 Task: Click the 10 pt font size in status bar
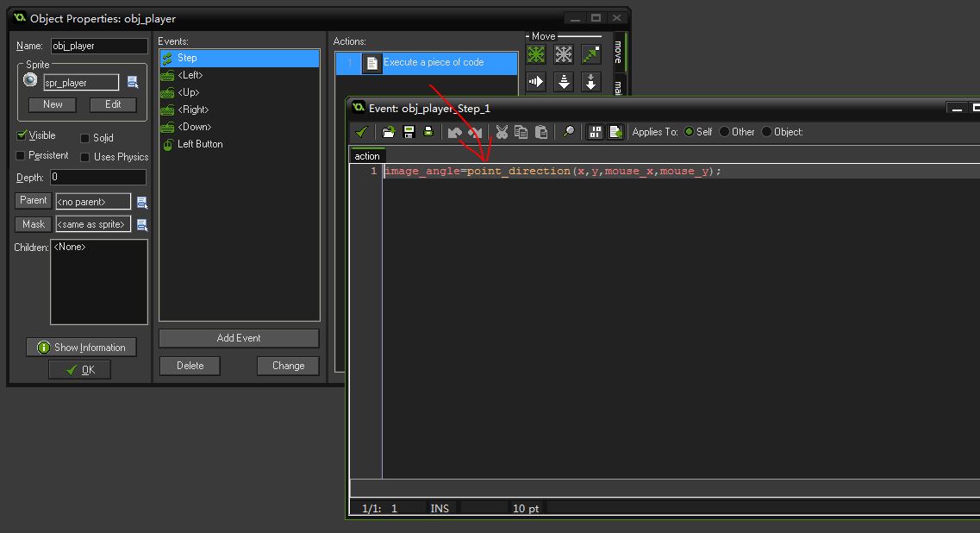pyautogui.click(x=526, y=509)
